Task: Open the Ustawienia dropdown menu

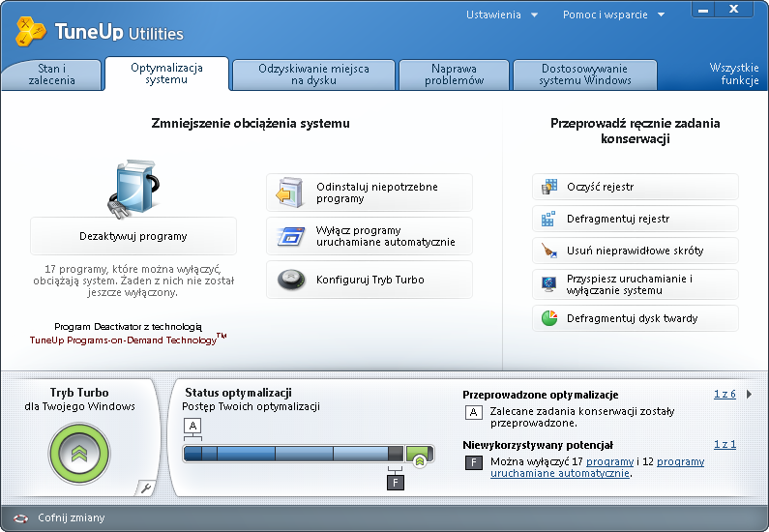Action: [x=502, y=15]
